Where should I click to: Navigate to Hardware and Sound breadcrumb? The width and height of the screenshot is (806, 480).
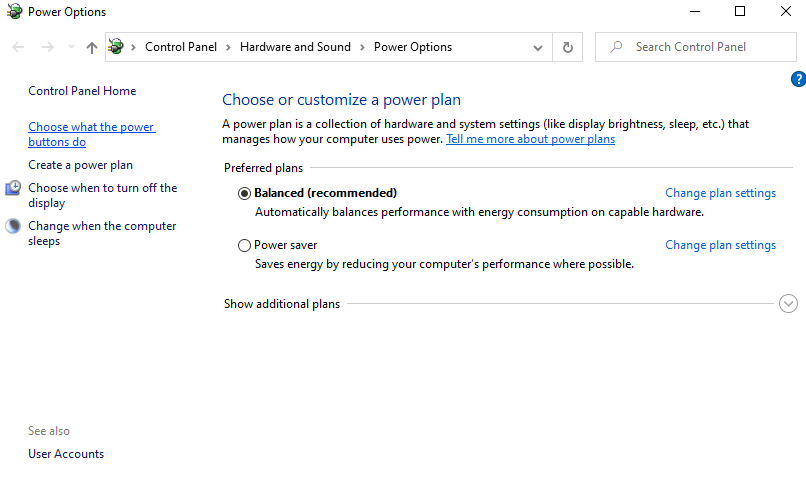pyautogui.click(x=295, y=47)
